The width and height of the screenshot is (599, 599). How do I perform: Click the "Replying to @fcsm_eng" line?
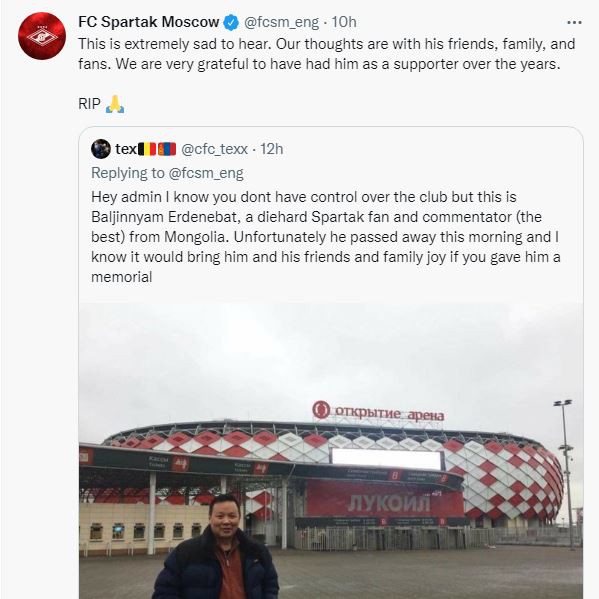(x=167, y=173)
